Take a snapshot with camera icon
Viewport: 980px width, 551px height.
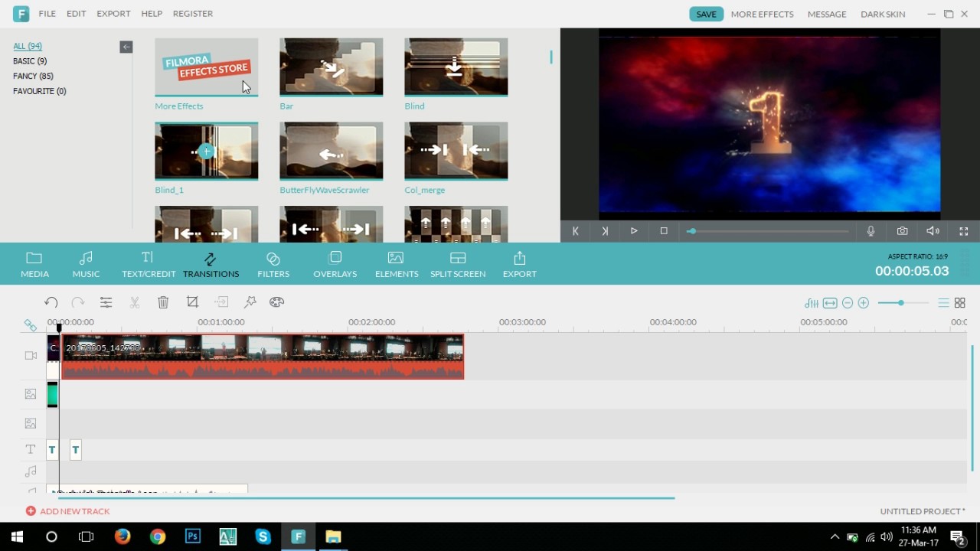(x=903, y=231)
